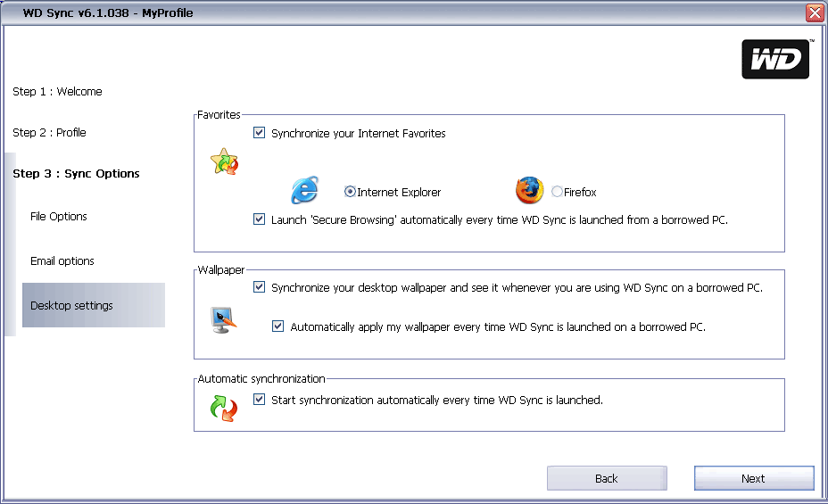Open Step 2 : Profile
Image resolution: width=828 pixels, height=504 pixels.
pyautogui.click(x=49, y=133)
